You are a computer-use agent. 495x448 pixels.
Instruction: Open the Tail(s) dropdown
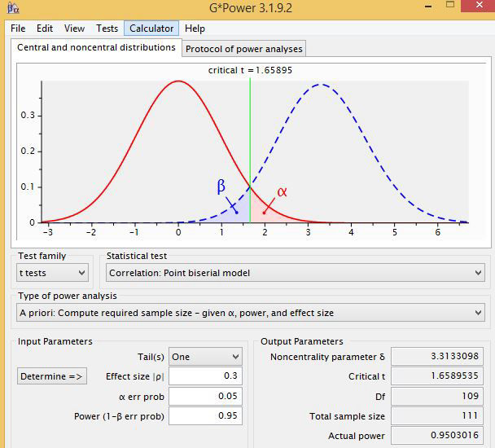click(205, 357)
